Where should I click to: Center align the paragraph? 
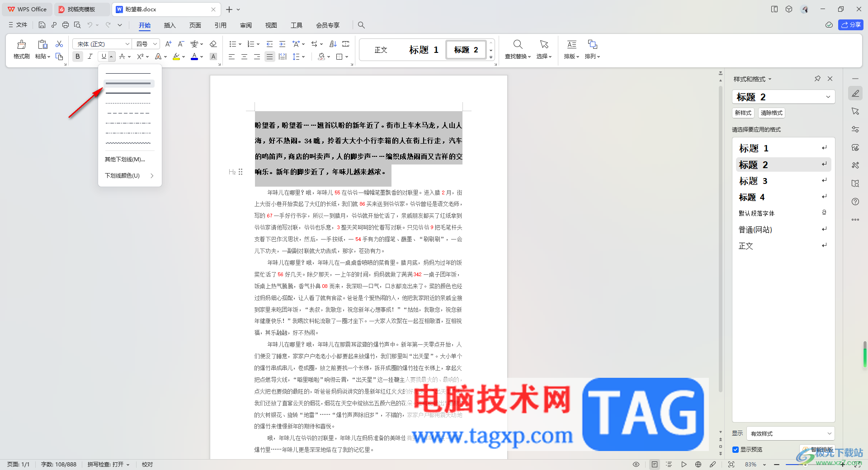point(244,56)
